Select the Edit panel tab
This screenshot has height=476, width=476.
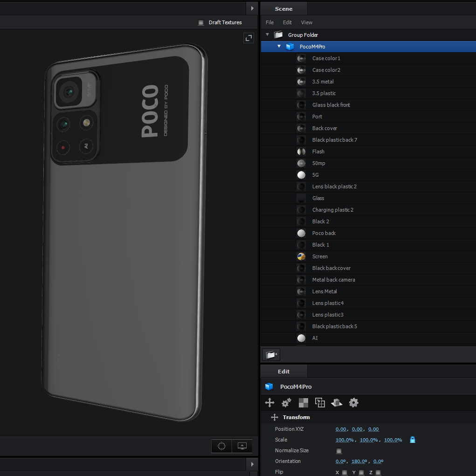[x=284, y=372]
